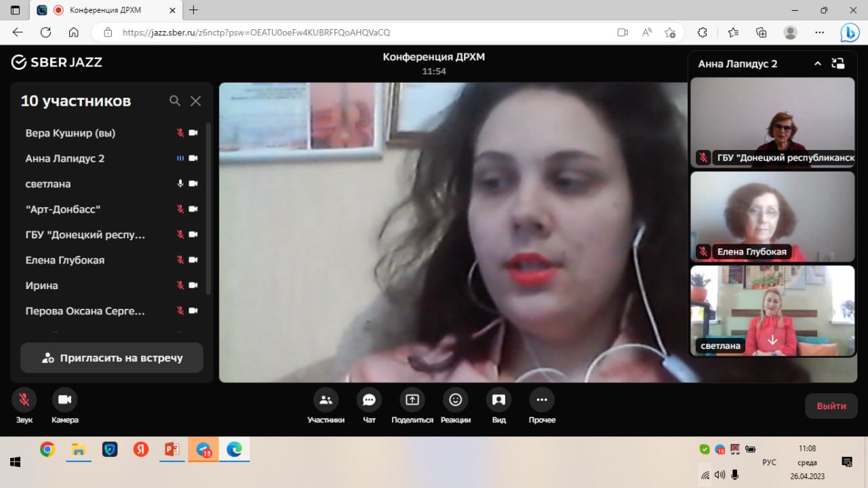The image size is (868, 488).
Task: Click the SBER JAZZ logo
Action: click(x=57, y=62)
